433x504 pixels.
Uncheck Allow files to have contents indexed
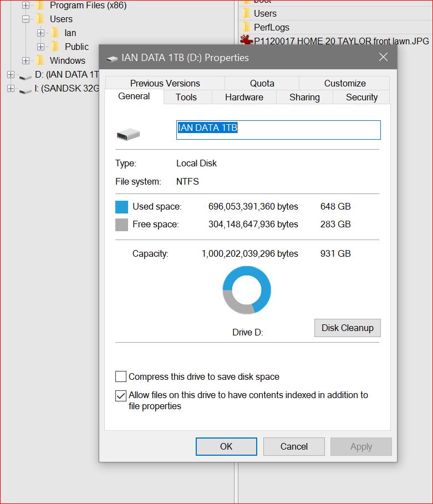pos(121,396)
